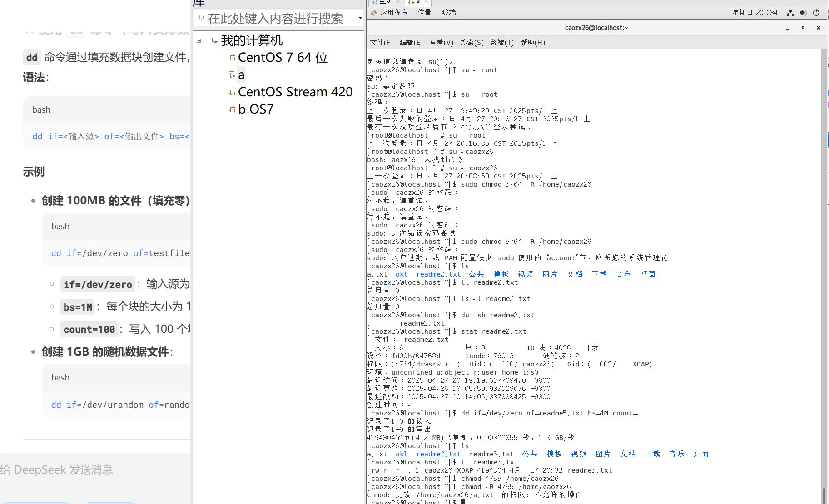The image size is (829, 504).
Task: Click the dd if=/dev/zero code line
Action: click(x=120, y=253)
